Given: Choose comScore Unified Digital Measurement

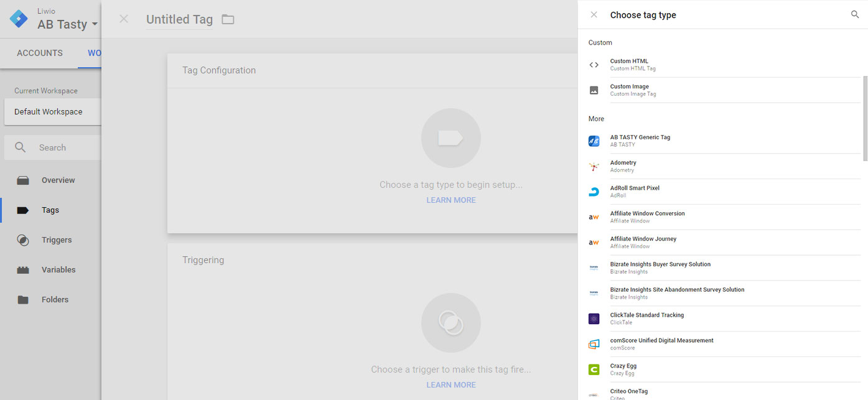Looking at the screenshot, I should pos(724,344).
